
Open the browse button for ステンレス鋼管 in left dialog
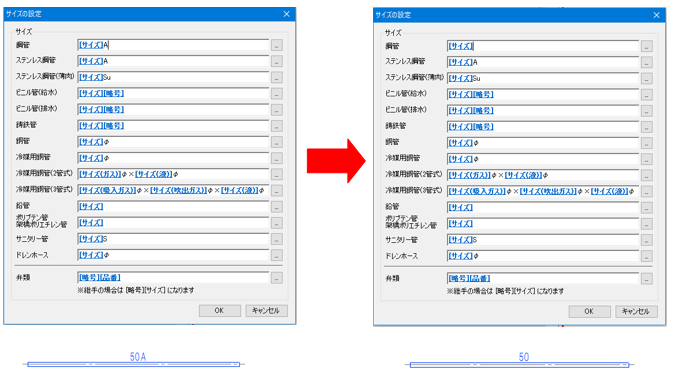tap(277, 61)
